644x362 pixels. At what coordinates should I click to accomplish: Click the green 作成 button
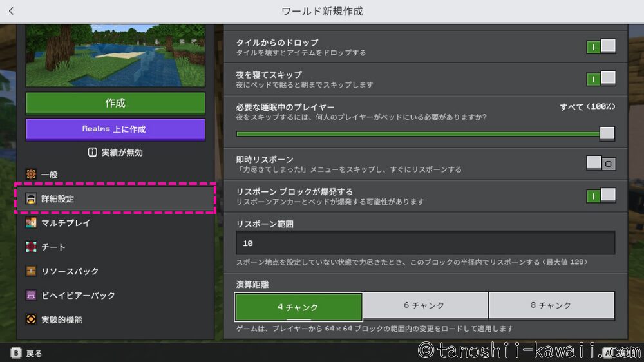click(x=115, y=102)
